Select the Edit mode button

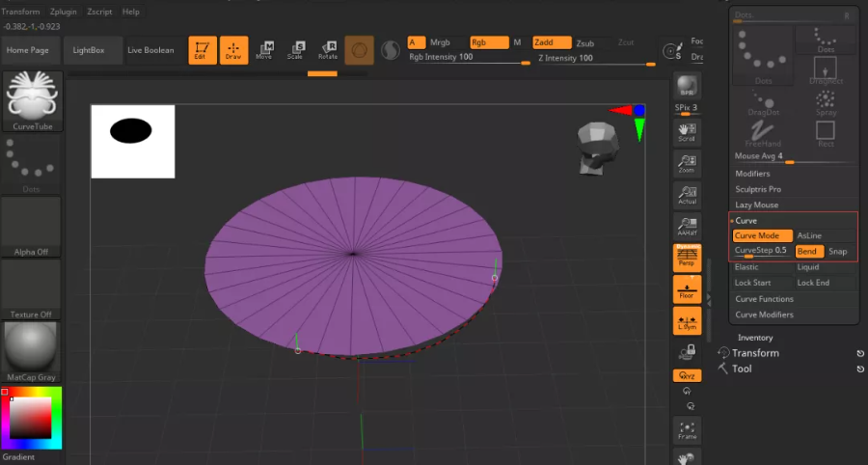tap(203, 50)
